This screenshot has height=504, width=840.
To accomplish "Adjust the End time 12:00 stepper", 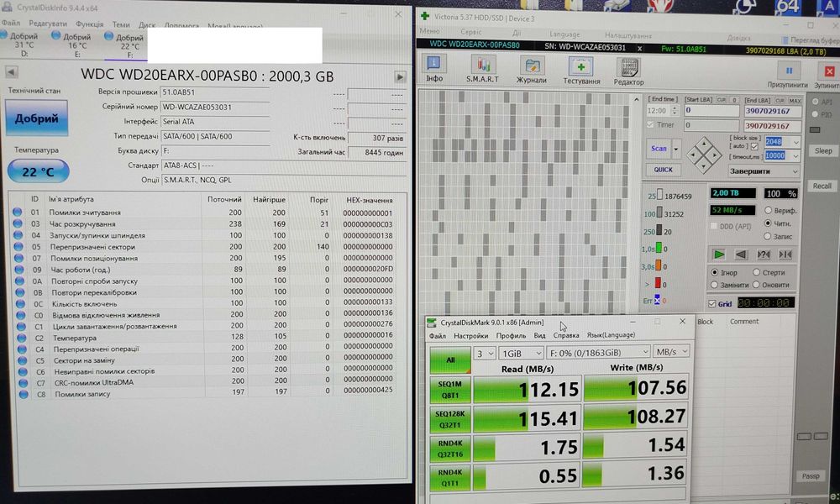I will click(x=675, y=111).
